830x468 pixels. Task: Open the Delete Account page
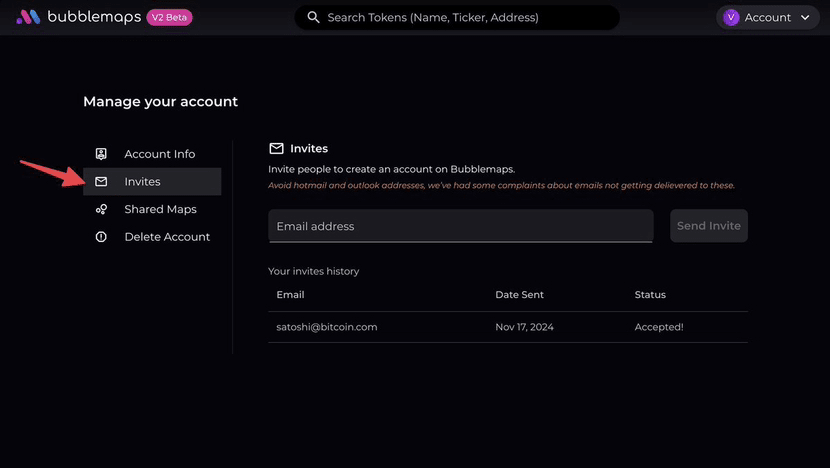167,237
